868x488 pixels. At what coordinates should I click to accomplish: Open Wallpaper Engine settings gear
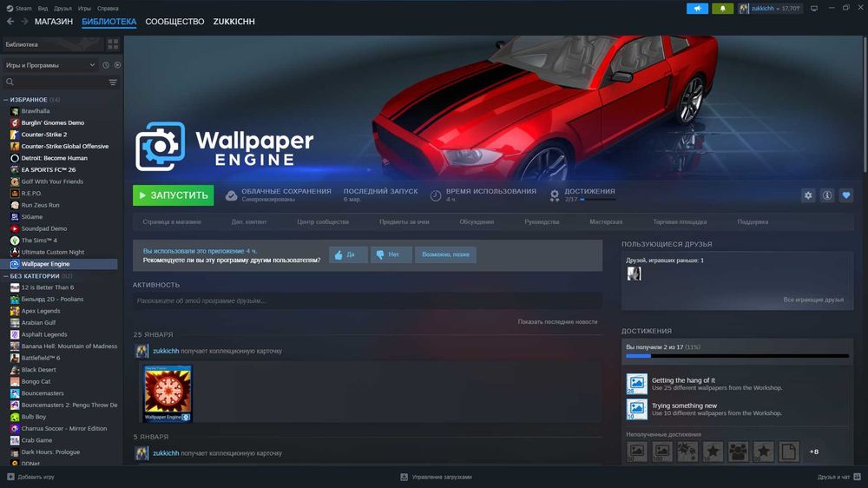[x=808, y=195]
